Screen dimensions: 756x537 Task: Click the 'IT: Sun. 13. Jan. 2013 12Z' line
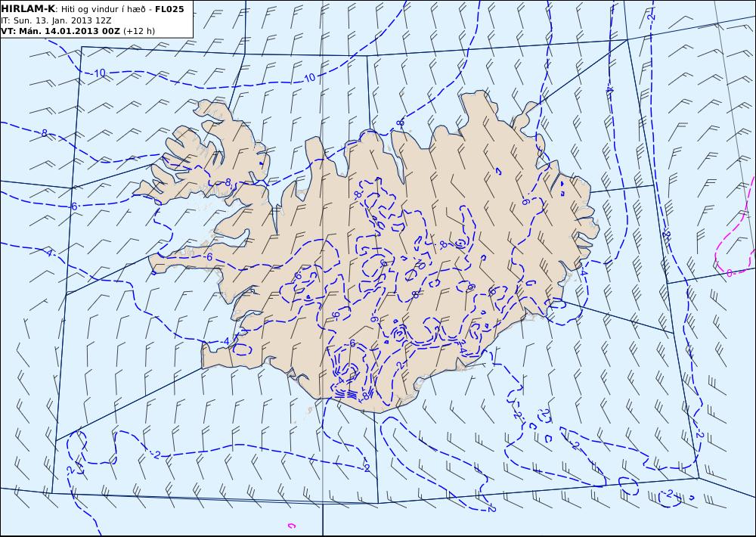[x=57, y=20]
